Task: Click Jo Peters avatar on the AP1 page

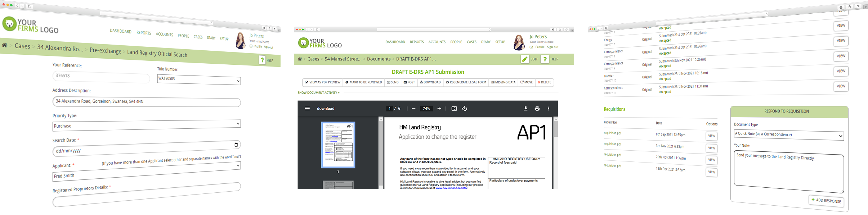Action: pyautogui.click(x=519, y=42)
